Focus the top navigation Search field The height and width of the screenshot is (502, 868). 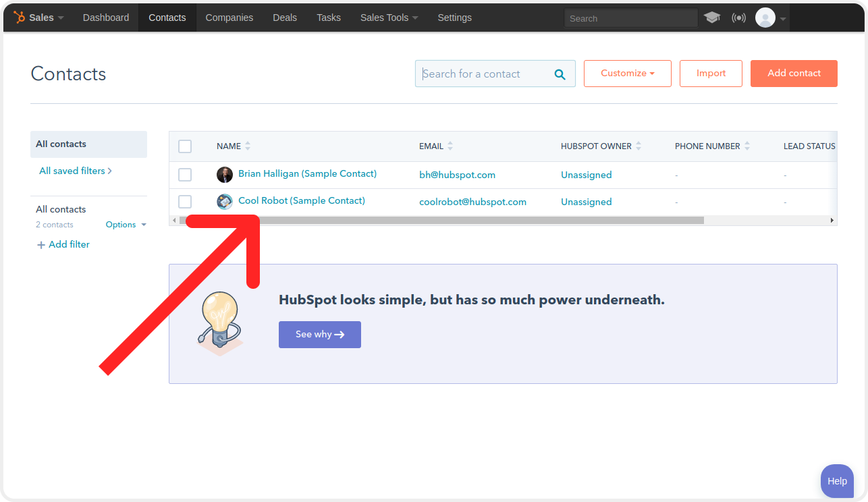(630, 18)
